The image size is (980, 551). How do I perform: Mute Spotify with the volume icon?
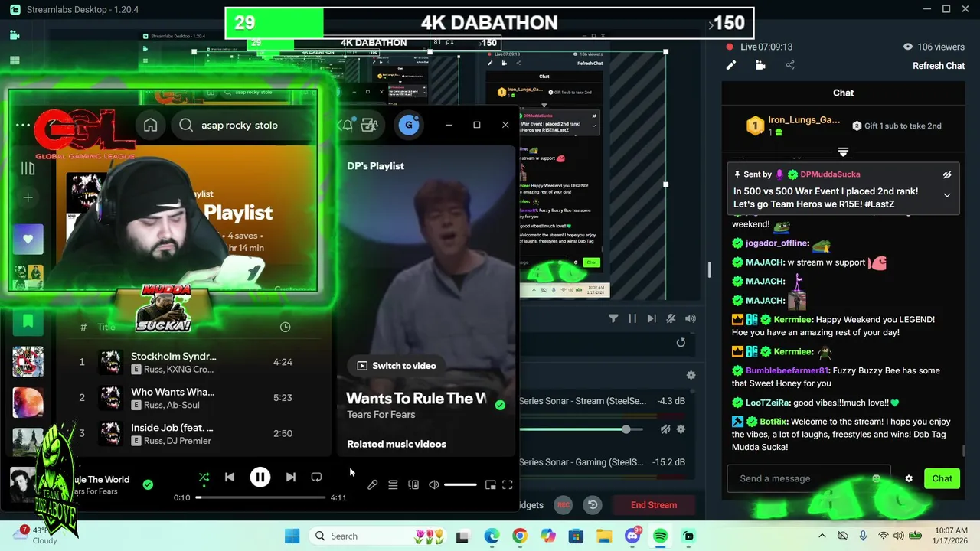tap(434, 484)
